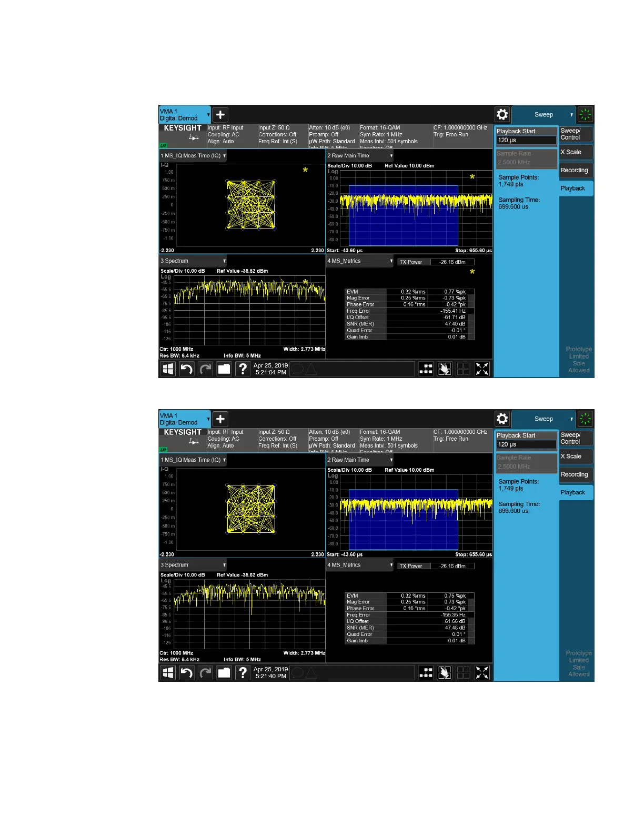Image resolution: width=644 pixels, height=834 pixels.
Task: Expand Sweep menu dropdown in bottom screenshot
Action: click(544, 419)
